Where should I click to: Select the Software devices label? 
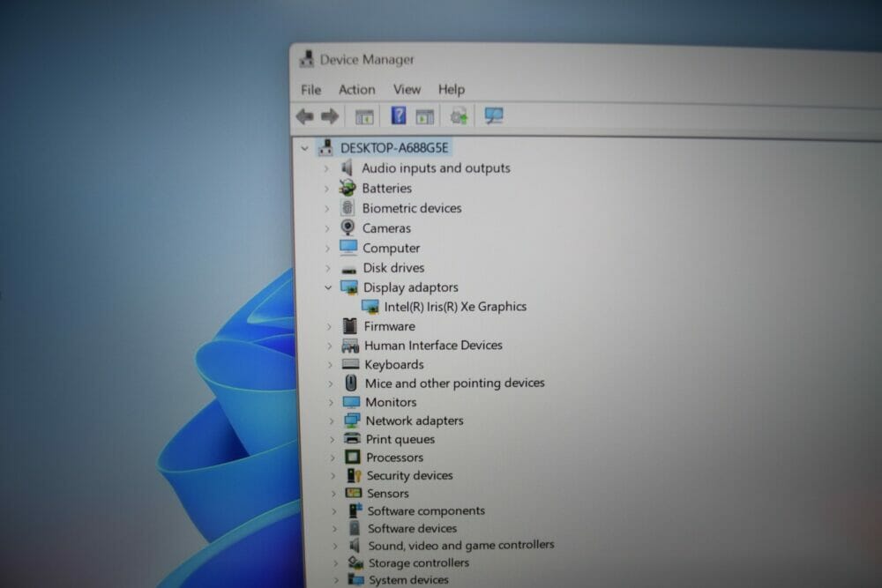click(412, 528)
